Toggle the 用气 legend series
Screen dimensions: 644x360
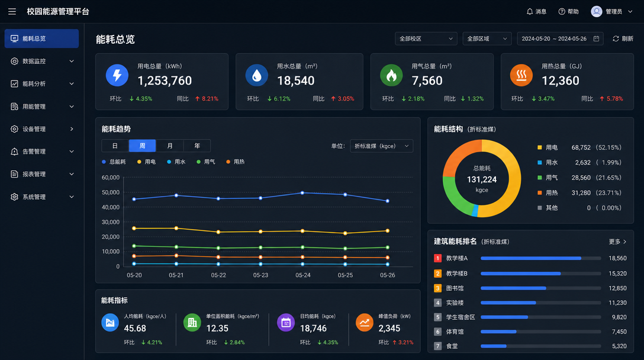point(206,162)
